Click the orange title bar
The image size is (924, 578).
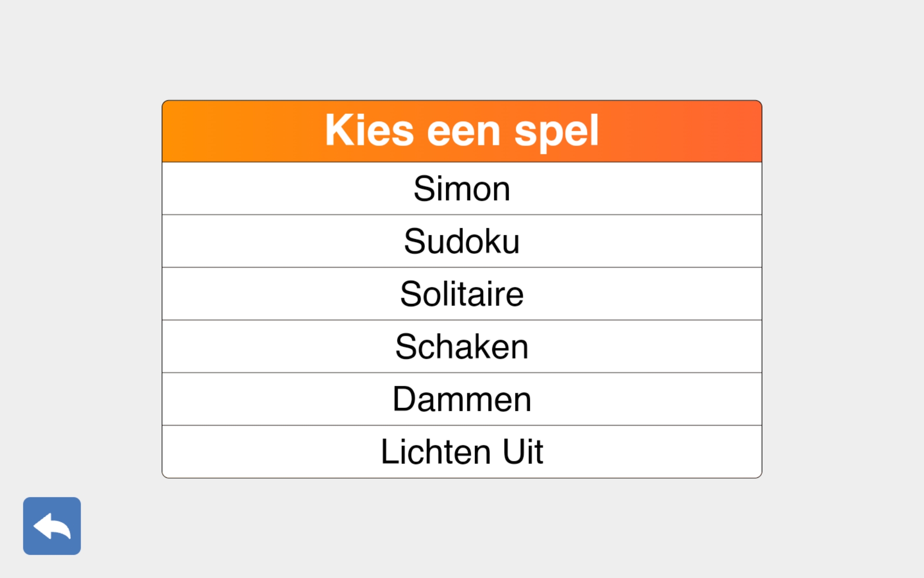click(x=462, y=131)
